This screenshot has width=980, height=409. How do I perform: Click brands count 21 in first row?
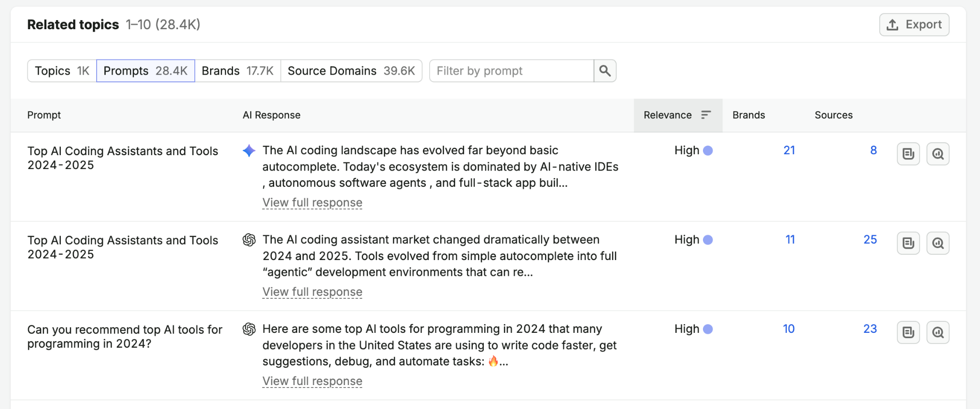(789, 150)
